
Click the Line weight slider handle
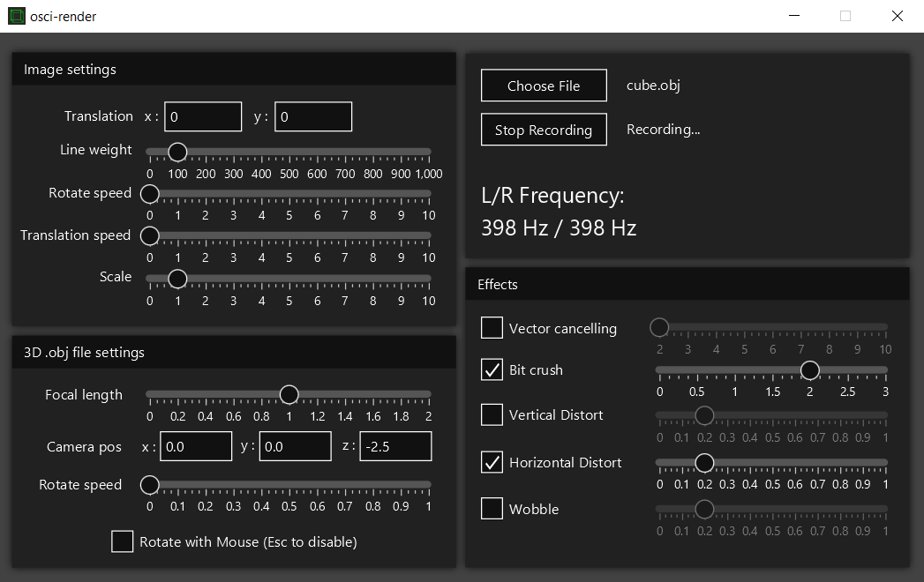tap(177, 152)
